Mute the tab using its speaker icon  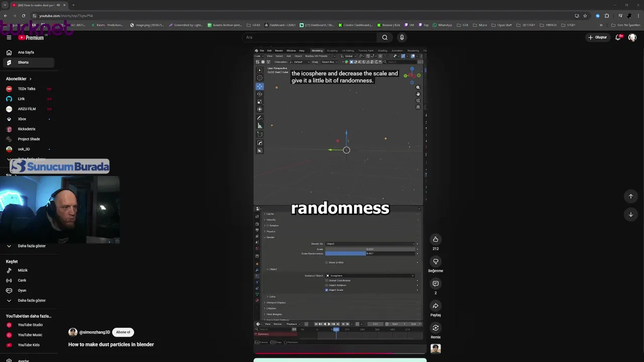(x=58, y=5)
